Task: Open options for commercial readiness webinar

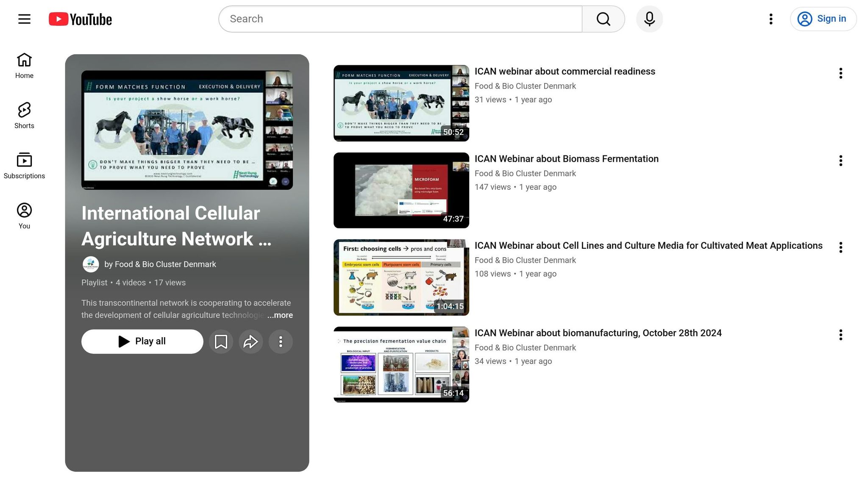Action: [x=840, y=73]
